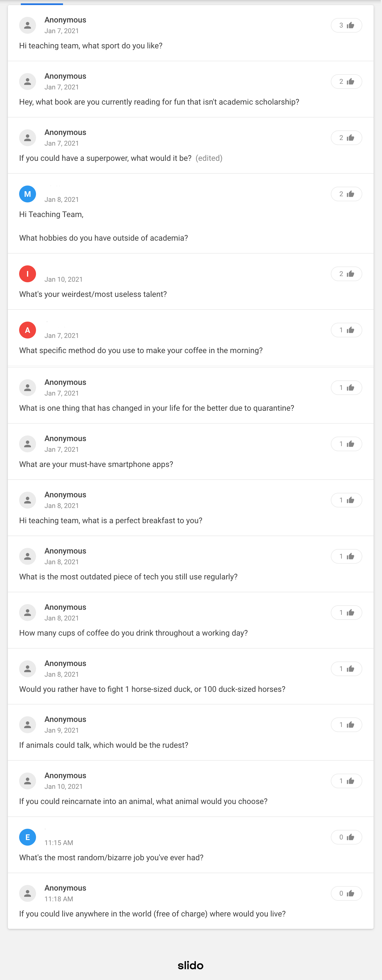382x980 pixels.
Task: Click the blue E user avatar
Action: point(28,837)
